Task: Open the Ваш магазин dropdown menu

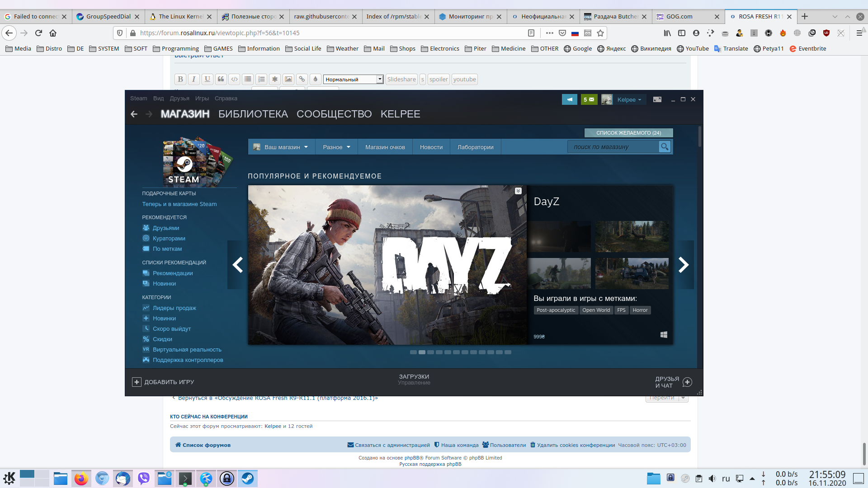Action: point(281,147)
